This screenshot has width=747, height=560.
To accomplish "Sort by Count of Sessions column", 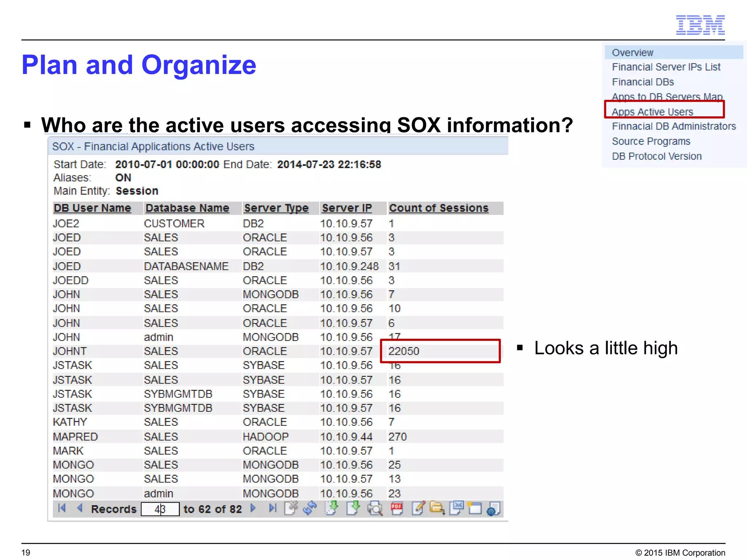I will [438, 208].
